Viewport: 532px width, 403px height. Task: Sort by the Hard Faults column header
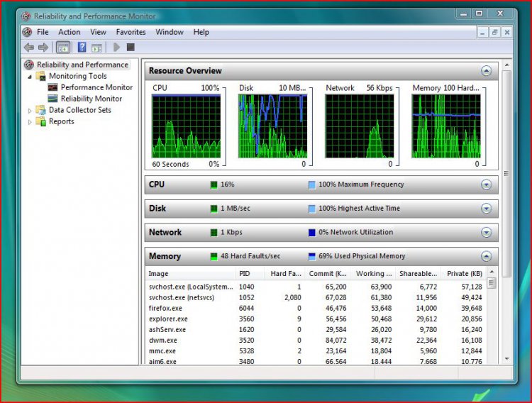tap(284, 274)
